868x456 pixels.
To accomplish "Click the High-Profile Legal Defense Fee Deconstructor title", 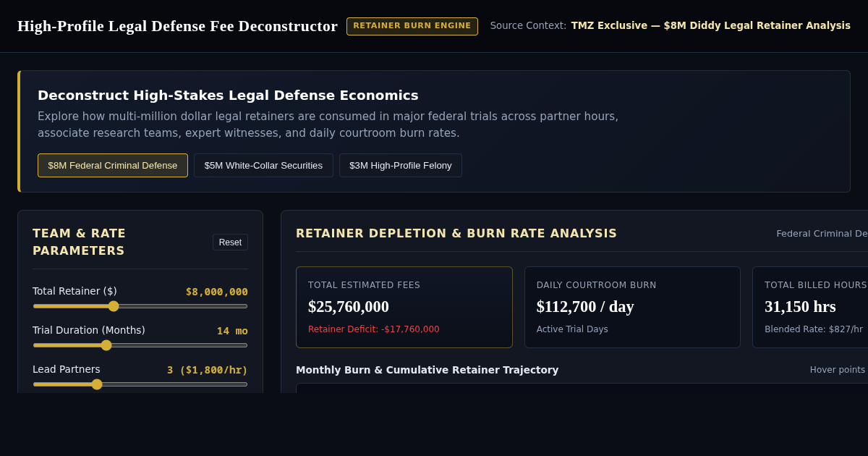I will 177,26.
